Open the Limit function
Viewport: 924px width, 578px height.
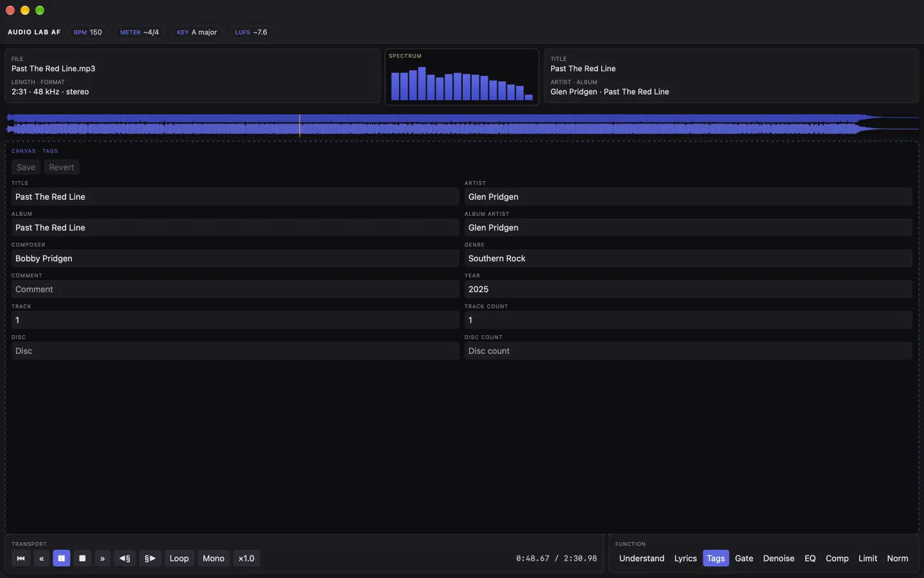click(868, 559)
